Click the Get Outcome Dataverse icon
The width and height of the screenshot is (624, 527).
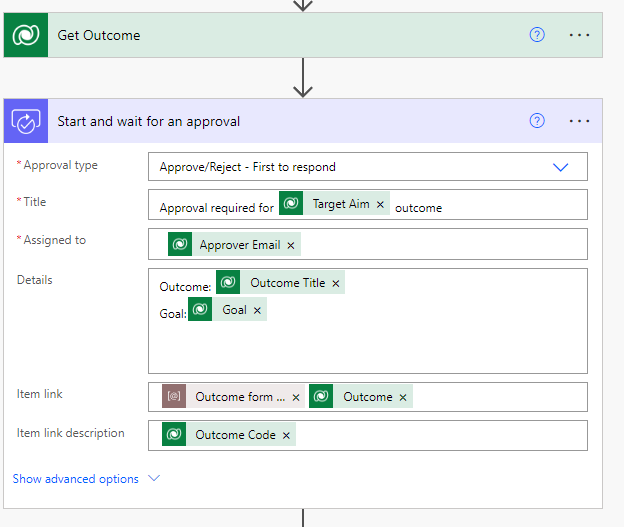(25, 35)
